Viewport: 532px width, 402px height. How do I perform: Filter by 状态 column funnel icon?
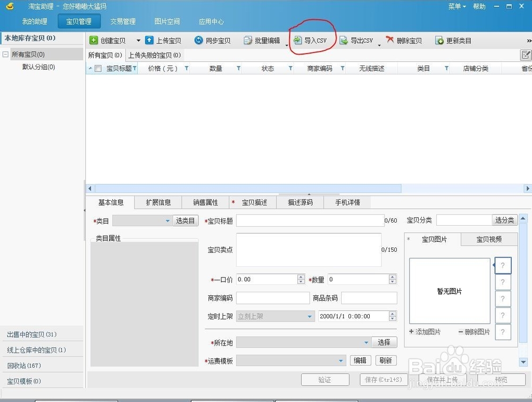pyautogui.click(x=290, y=69)
